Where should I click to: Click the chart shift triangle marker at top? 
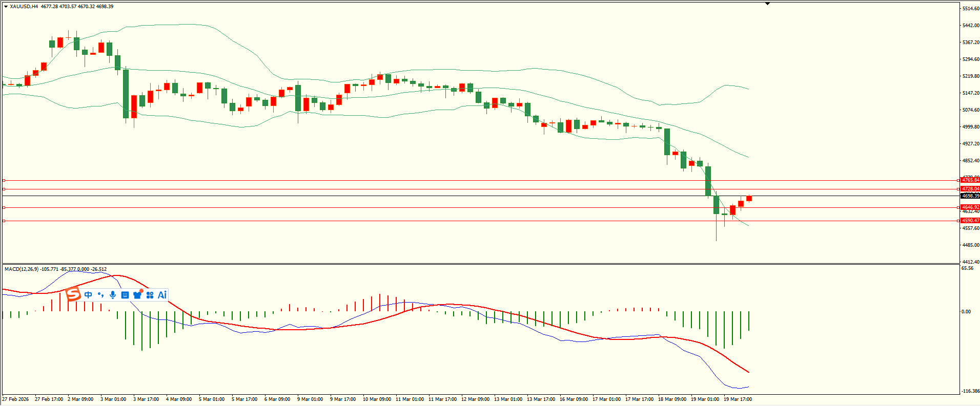coord(767,4)
